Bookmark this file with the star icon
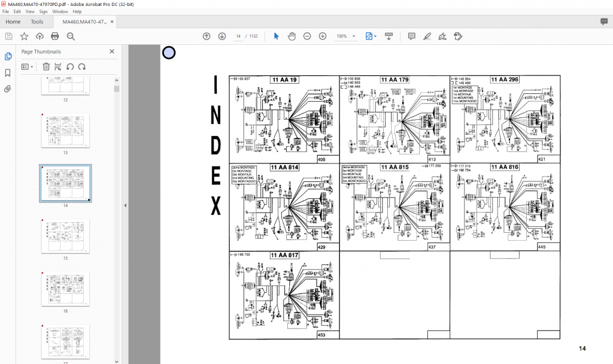The height and width of the screenshot is (364, 613). [24, 37]
